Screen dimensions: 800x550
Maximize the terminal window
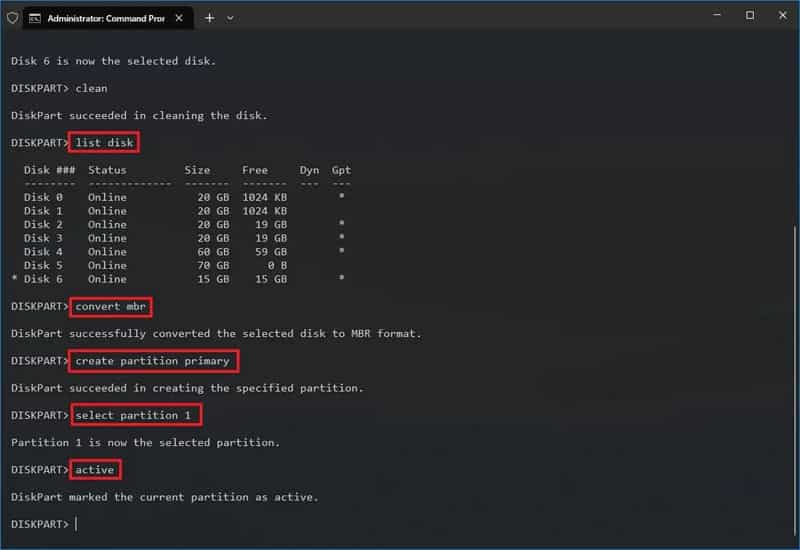pos(750,16)
